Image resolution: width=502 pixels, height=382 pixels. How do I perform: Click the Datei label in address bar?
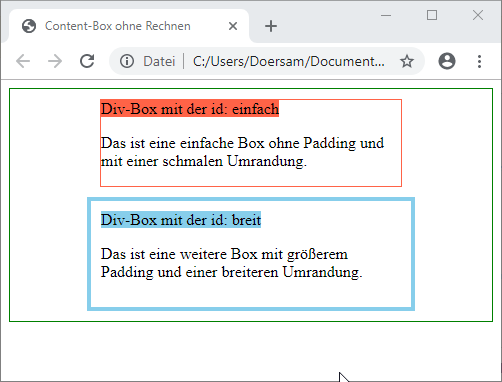point(159,61)
